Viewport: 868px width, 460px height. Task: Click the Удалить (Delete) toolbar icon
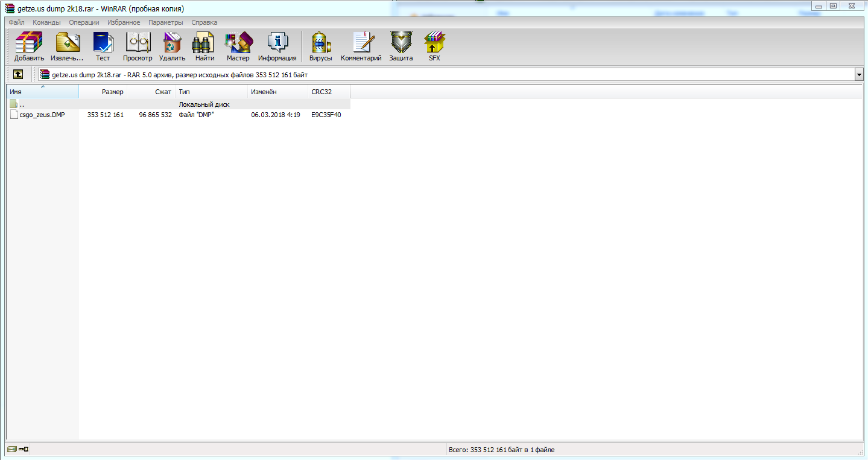coord(172,46)
